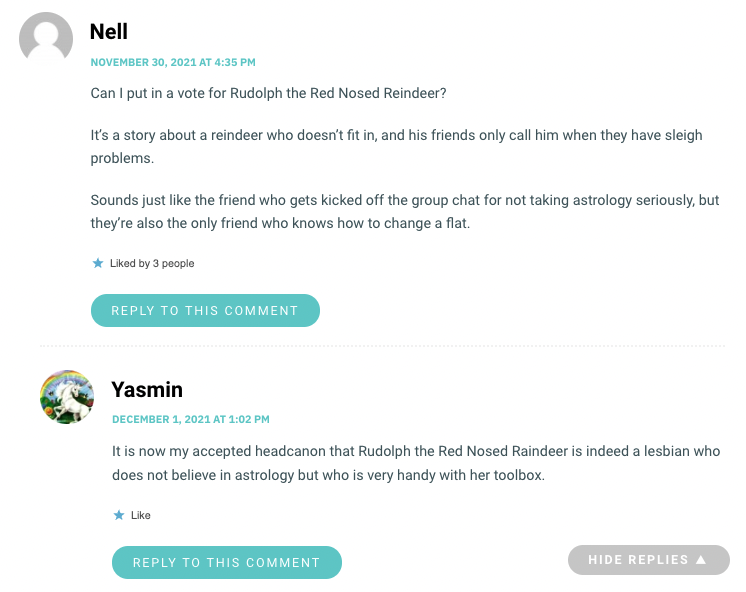Click the commenter name Nell
The height and width of the screenshot is (592, 746).
[x=109, y=32]
